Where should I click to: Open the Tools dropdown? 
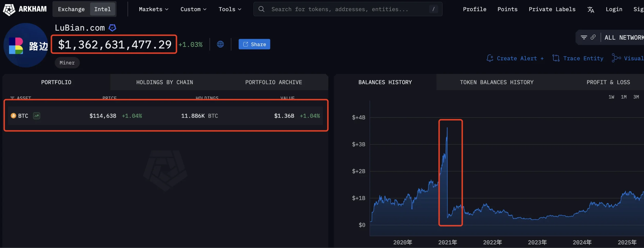[229, 9]
